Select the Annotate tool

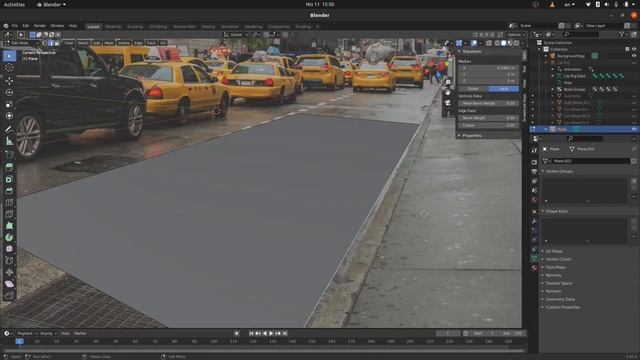(x=9, y=129)
